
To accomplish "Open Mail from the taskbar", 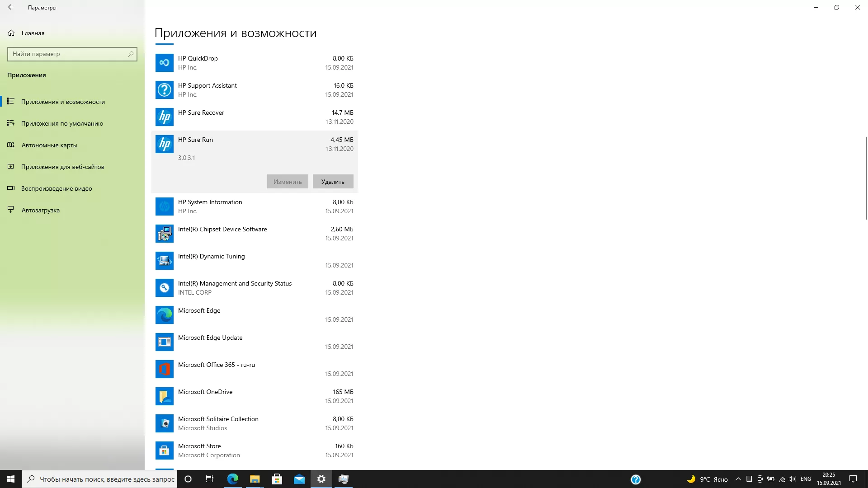I will (x=299, y=479).
